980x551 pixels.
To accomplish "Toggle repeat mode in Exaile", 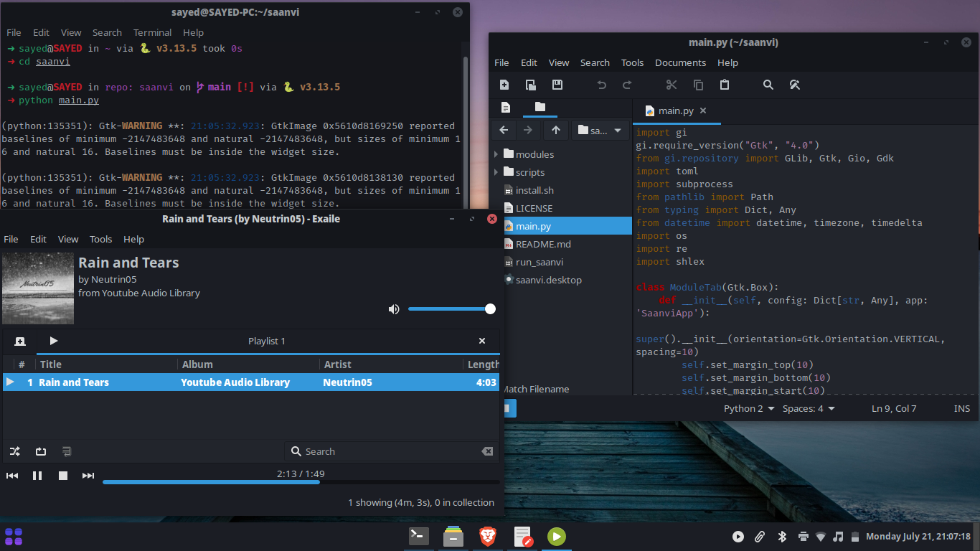I will (x=41, y=451).
